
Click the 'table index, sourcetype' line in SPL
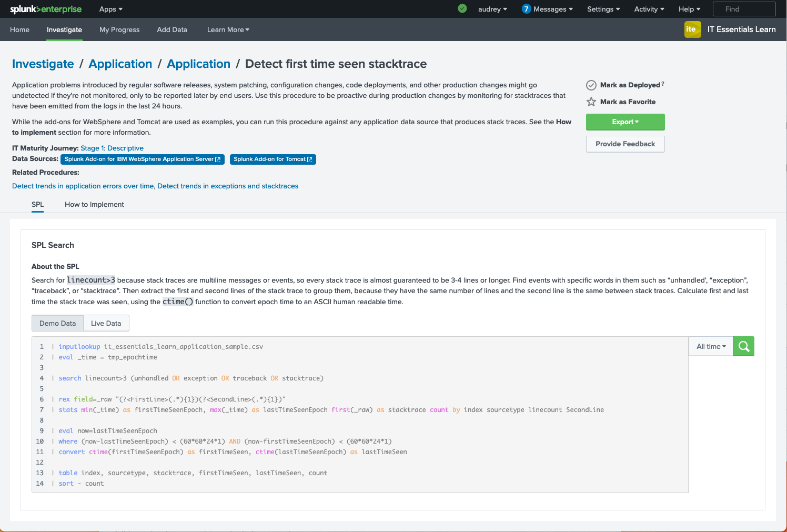click(190, 473)
